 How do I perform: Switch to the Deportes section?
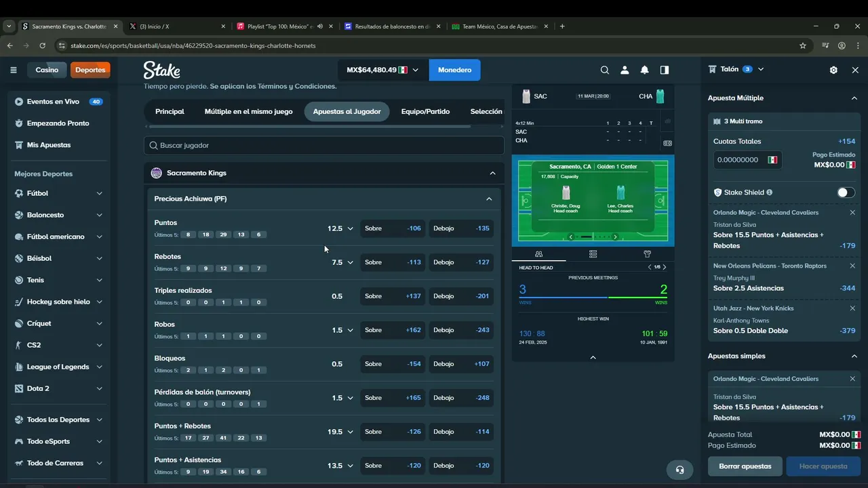pyautogui.click(x=90, y=70)
